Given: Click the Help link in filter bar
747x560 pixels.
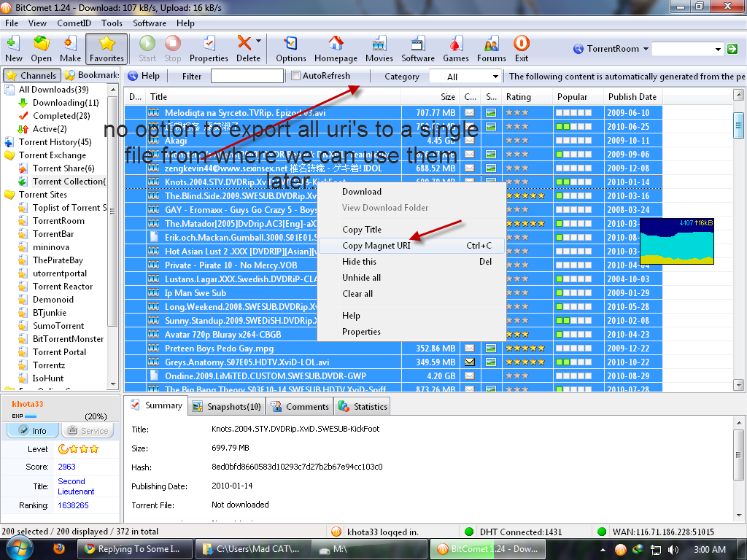Looking at the screenshot, I should tap(144, 76).
